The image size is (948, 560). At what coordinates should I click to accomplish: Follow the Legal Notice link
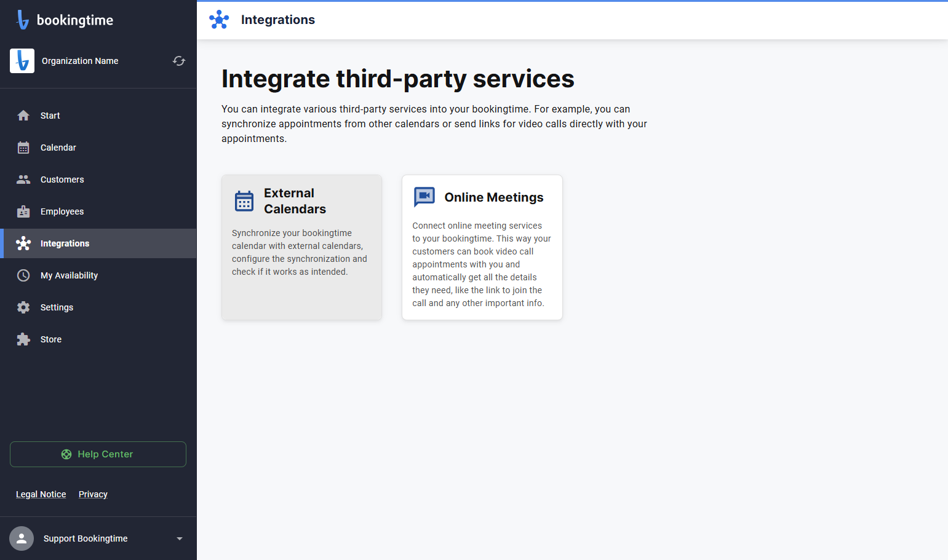coord(41,494)
